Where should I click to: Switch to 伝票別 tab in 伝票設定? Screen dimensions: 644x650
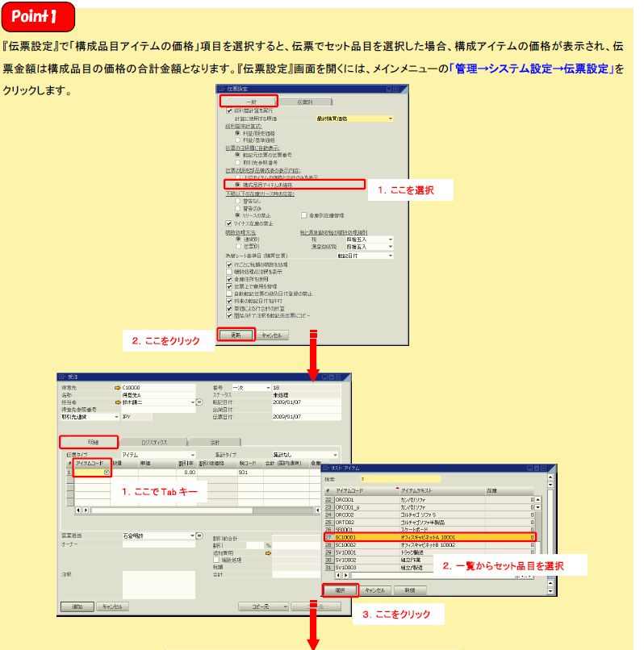tap(305, 102)
